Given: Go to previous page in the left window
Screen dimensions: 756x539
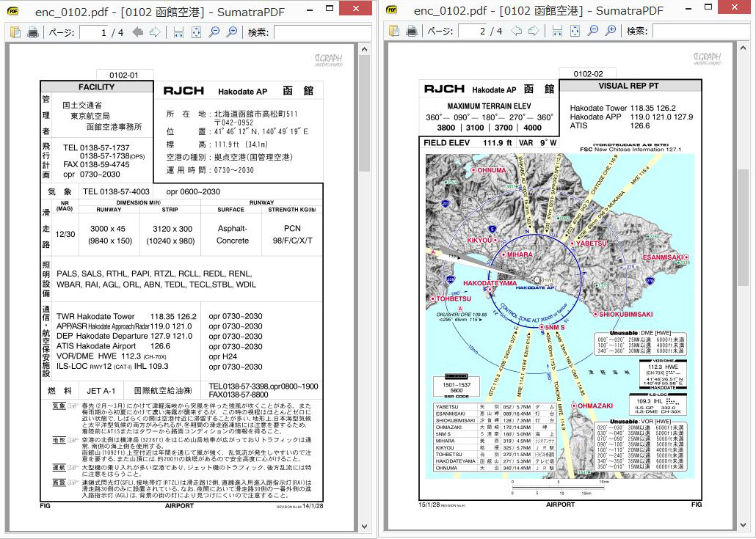Looking at the screenshot, I should click(x=138, y=32).
